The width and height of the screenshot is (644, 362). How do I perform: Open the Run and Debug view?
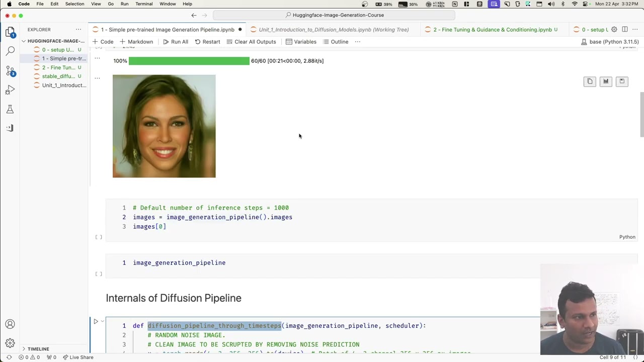10,90
